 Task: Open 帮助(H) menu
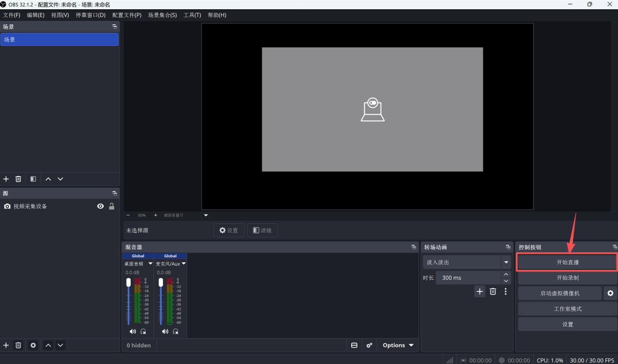(217, 15)
